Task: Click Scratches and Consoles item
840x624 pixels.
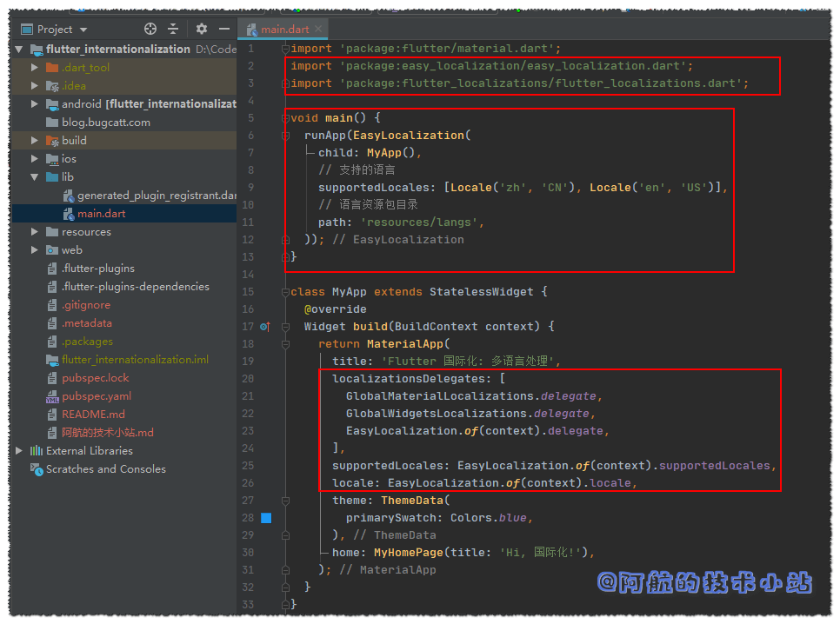Action: pos(105,469)
